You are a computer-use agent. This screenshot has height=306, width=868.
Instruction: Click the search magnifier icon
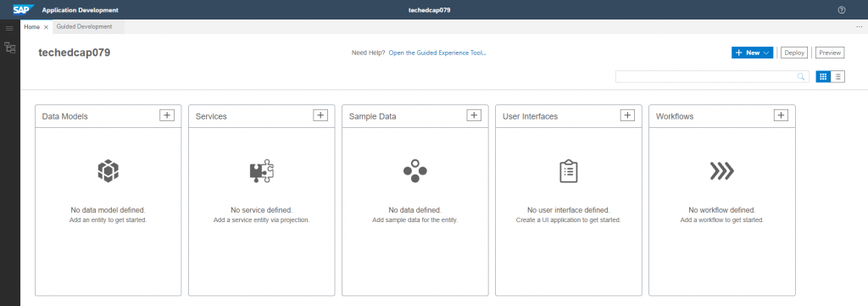click(x=800, y=77)
